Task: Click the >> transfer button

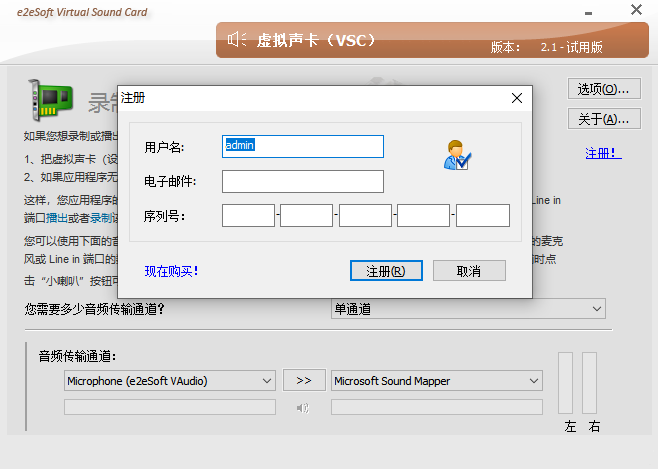Action: [x=304, y=380]
